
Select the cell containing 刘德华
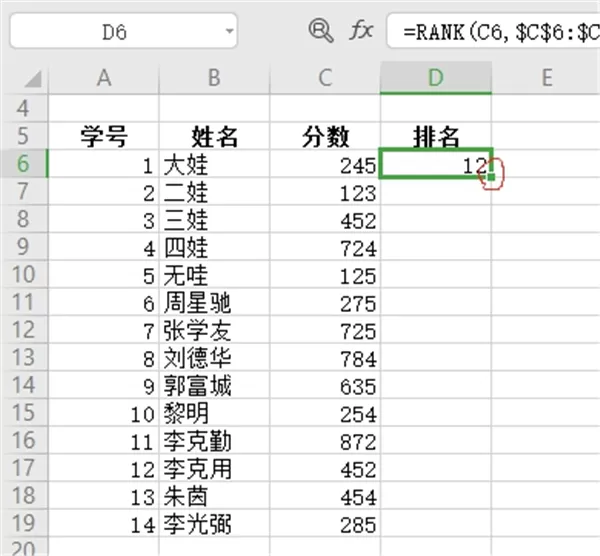pyautogui.click(x=214, y=357)
